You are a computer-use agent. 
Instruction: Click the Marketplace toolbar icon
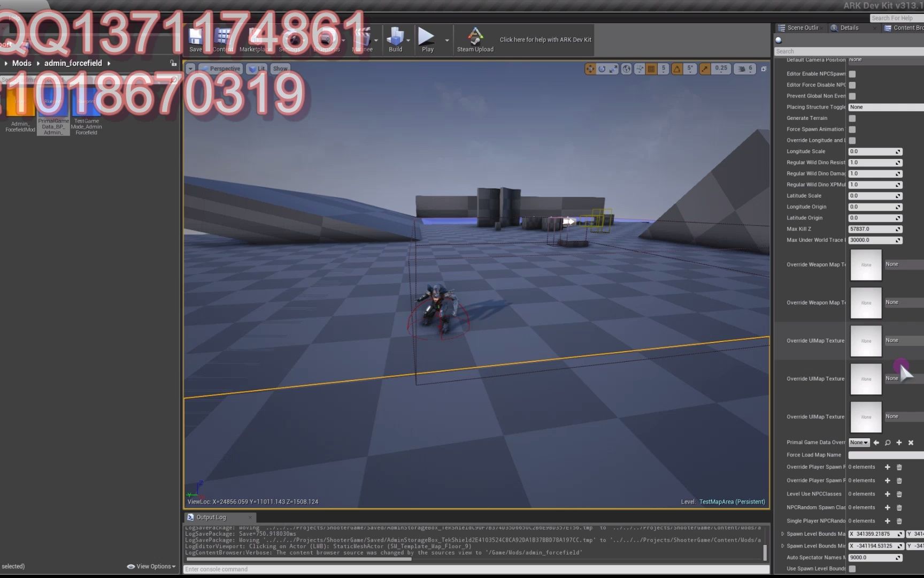(255, 37)
